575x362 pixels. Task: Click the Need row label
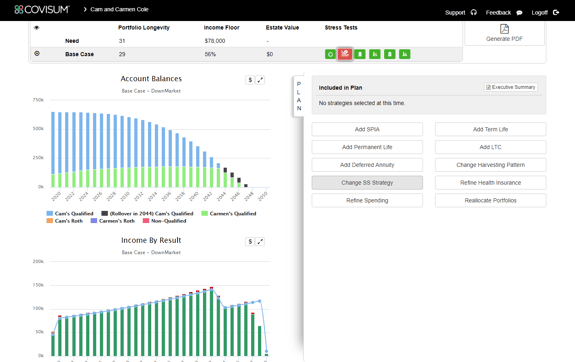point(72,41)
